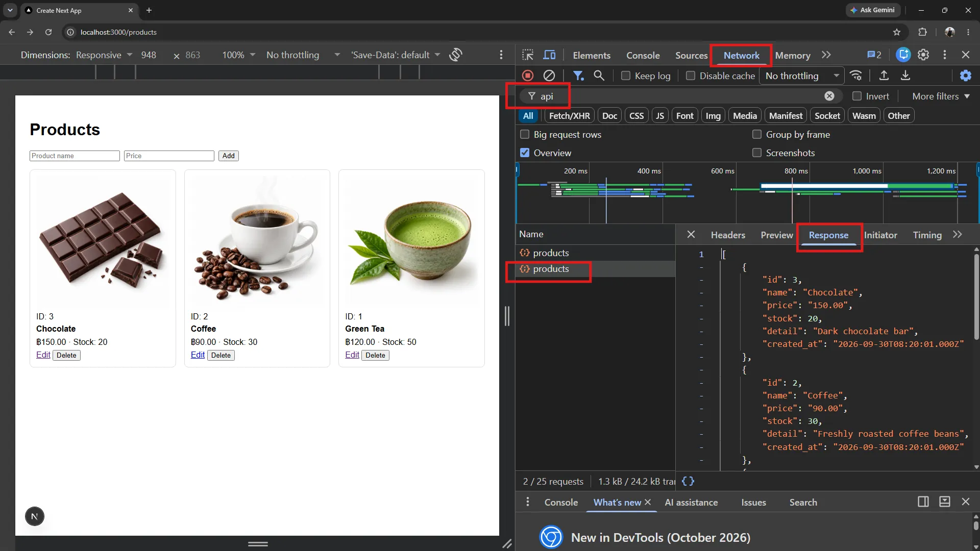Open the Preview tab
The width and height of the screenshot is (980, 551).
(x=777, y=235)
